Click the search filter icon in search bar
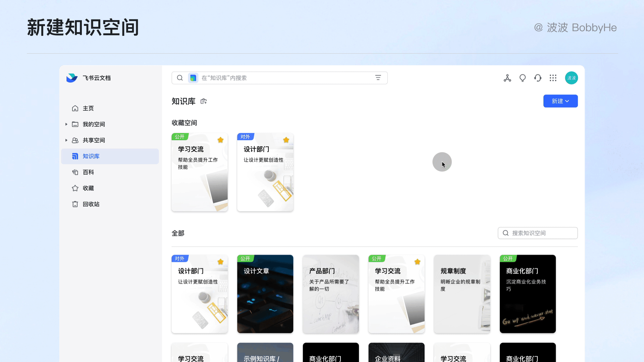The width and height of the screenshot is (644, 362). [378, 78]
